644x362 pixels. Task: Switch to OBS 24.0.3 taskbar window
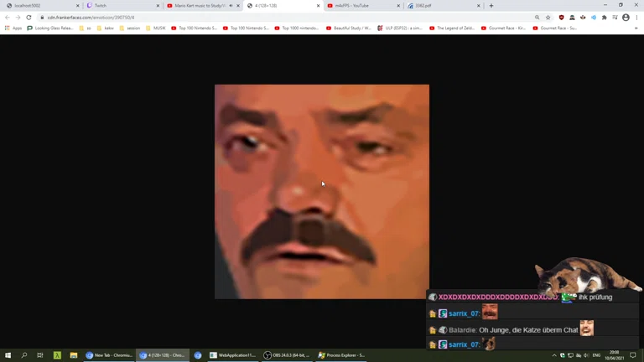pos(287,355)
